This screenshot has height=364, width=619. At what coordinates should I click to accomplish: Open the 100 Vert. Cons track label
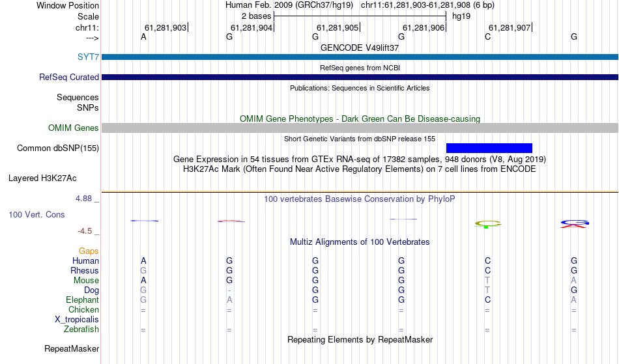coord(36,214)
